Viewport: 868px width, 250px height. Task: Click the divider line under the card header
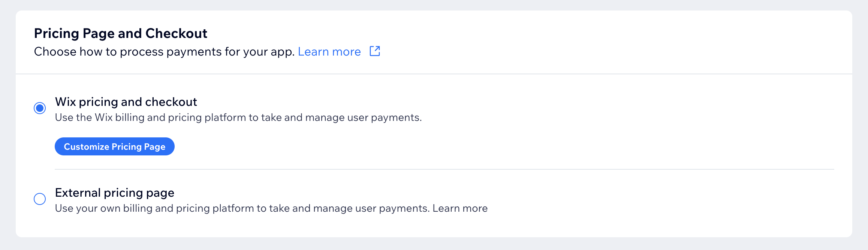[x=434, y=74]
